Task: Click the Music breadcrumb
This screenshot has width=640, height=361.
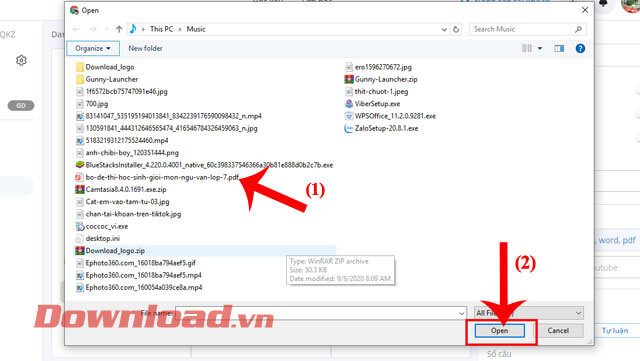Action: (196, 29)
